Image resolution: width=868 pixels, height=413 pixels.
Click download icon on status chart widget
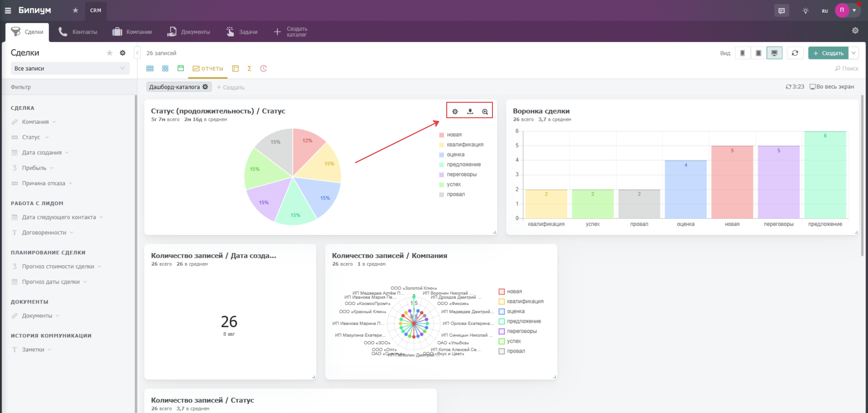point(470,111)
